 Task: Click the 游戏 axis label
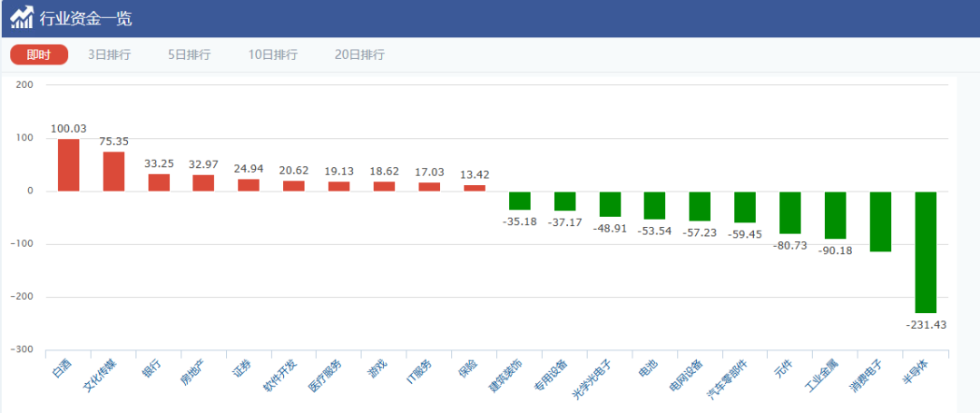378,369
